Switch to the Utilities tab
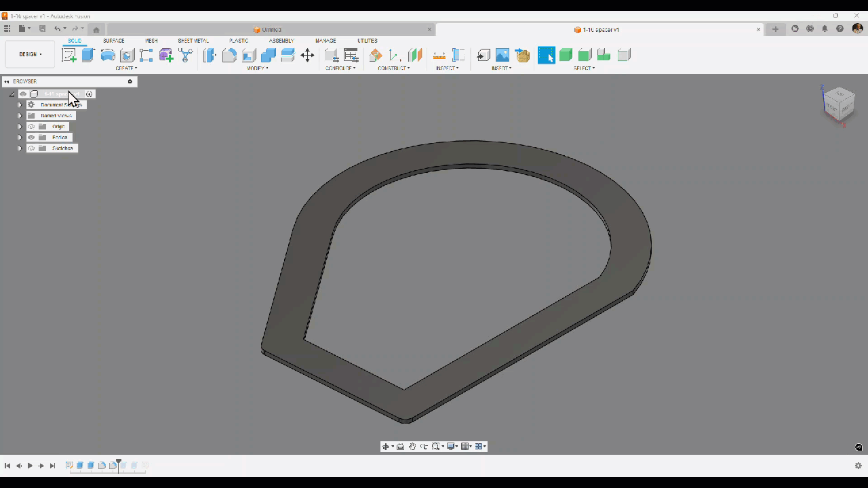The image size is (868, 488). tap(368, 41)
